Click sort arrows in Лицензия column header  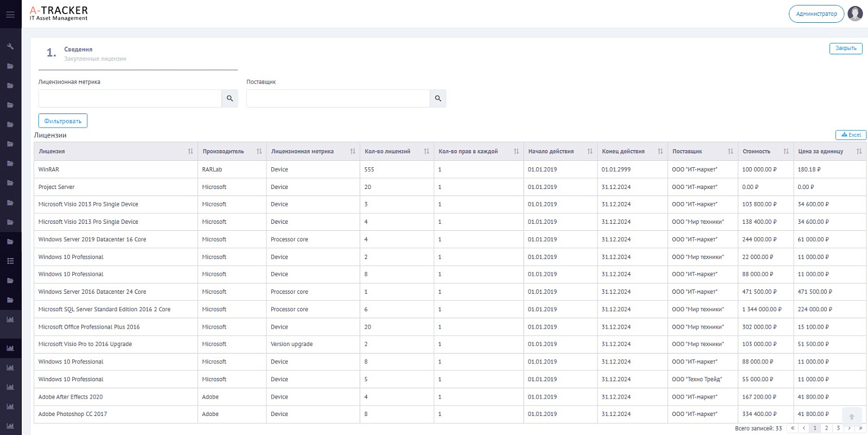click(190, 152)
